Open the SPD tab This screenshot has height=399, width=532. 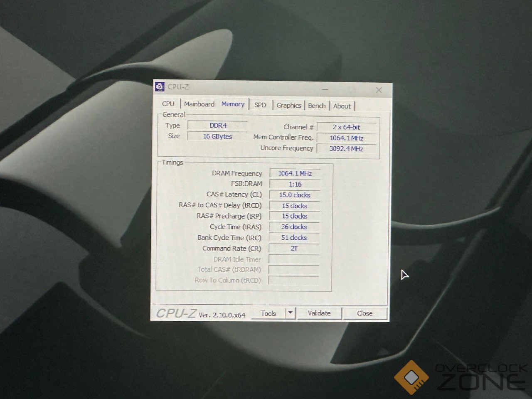point(260,105)
